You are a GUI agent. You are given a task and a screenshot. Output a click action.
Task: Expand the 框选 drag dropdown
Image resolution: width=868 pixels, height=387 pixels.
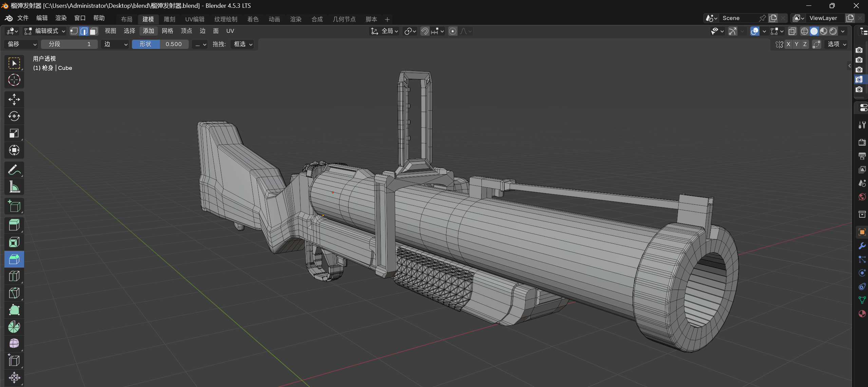tap(243, 44)
